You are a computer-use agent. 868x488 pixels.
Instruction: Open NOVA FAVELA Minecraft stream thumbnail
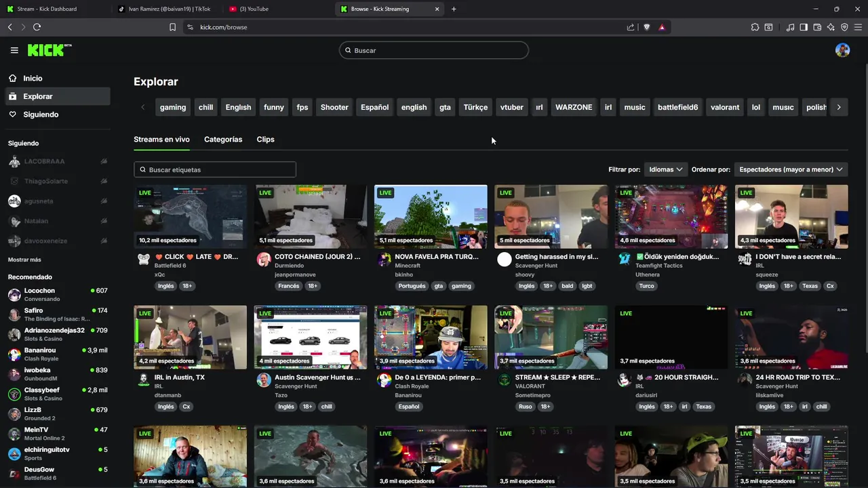click(431, 217)
